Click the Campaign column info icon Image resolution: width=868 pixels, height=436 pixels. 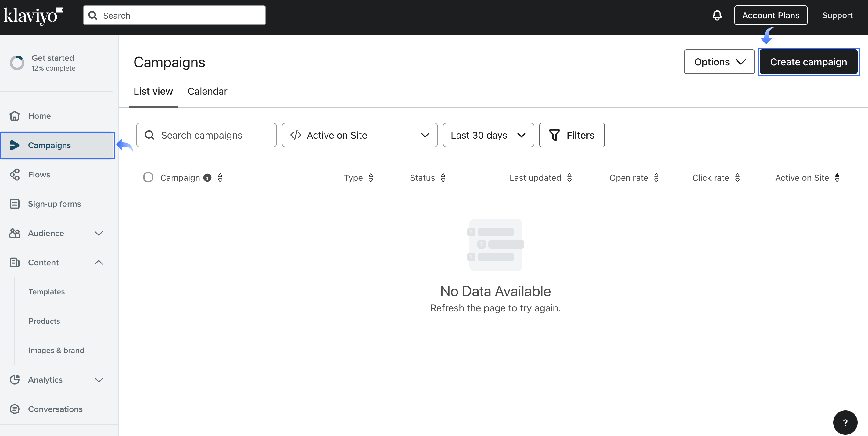point(207,178)
